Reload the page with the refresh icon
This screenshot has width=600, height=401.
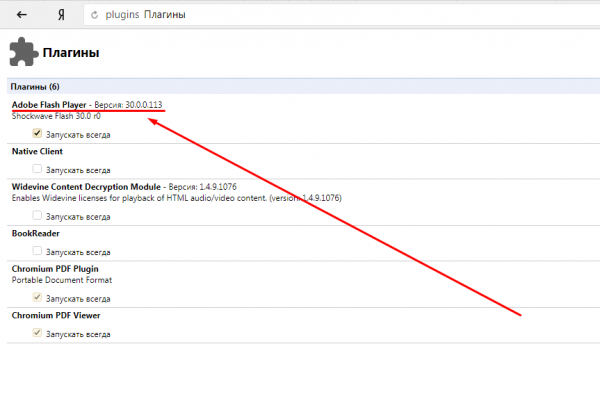pyautogui.click(x=95, y=15)
